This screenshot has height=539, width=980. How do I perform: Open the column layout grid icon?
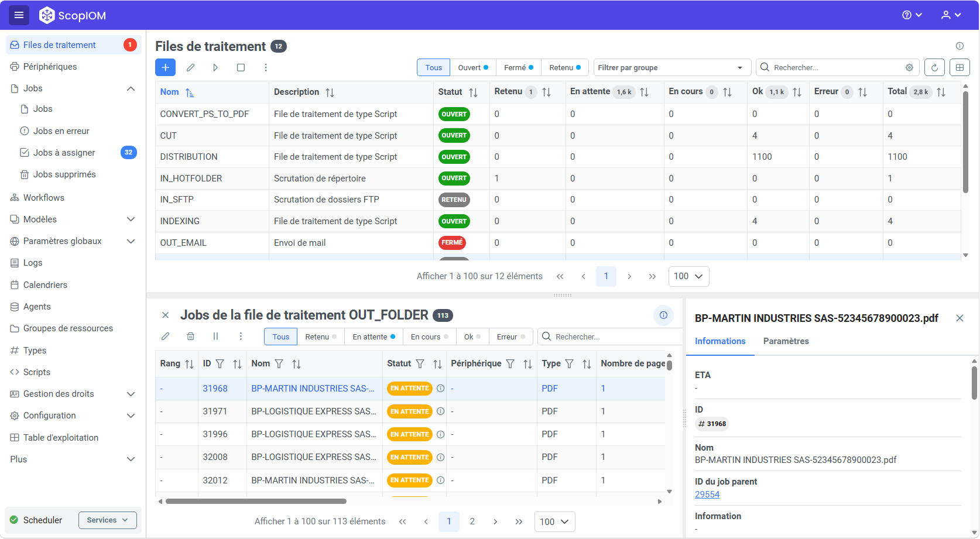pos(960,67)
